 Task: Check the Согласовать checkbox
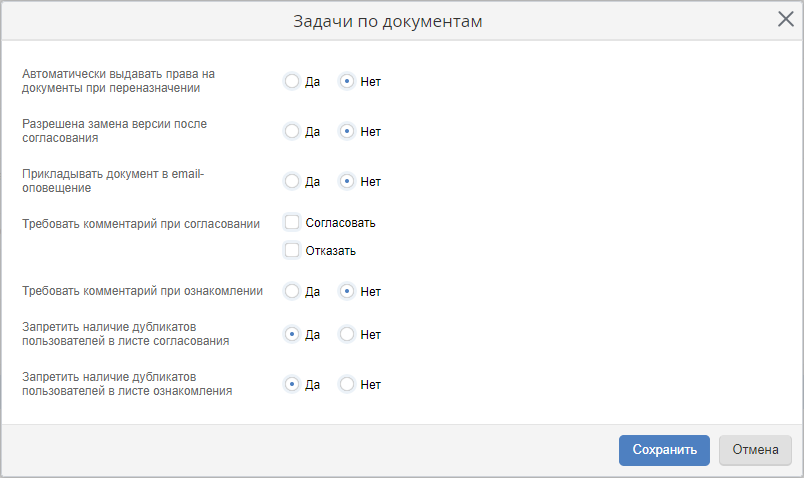click(x=292, y=222)
